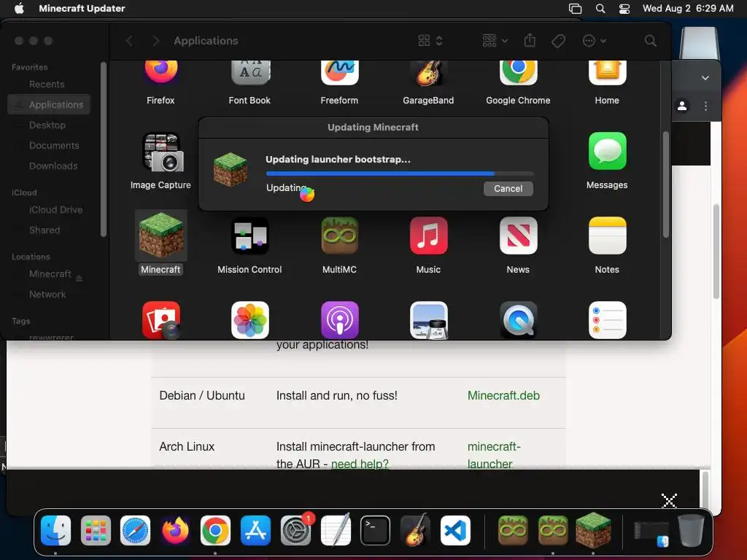The image size is (747, 560).
Task: Launch Freeform from Applications
Action: (x=339, y=72)
